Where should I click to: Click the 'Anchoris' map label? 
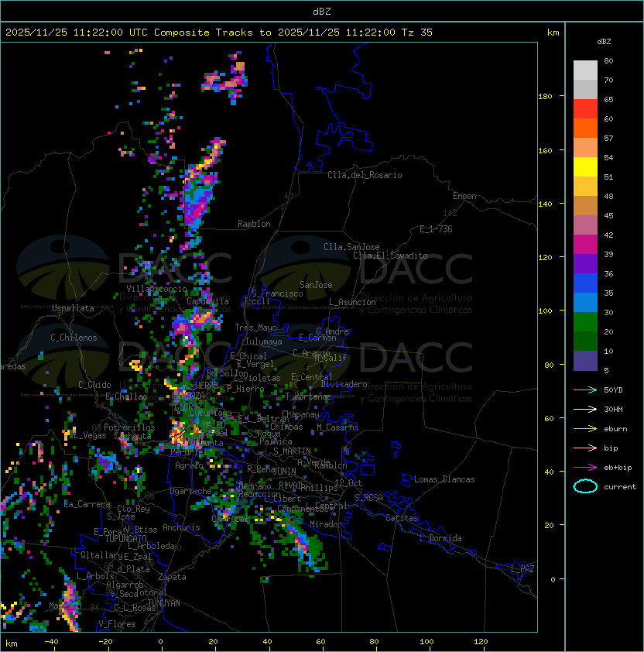pyautogui.click(x=181, y=527)
